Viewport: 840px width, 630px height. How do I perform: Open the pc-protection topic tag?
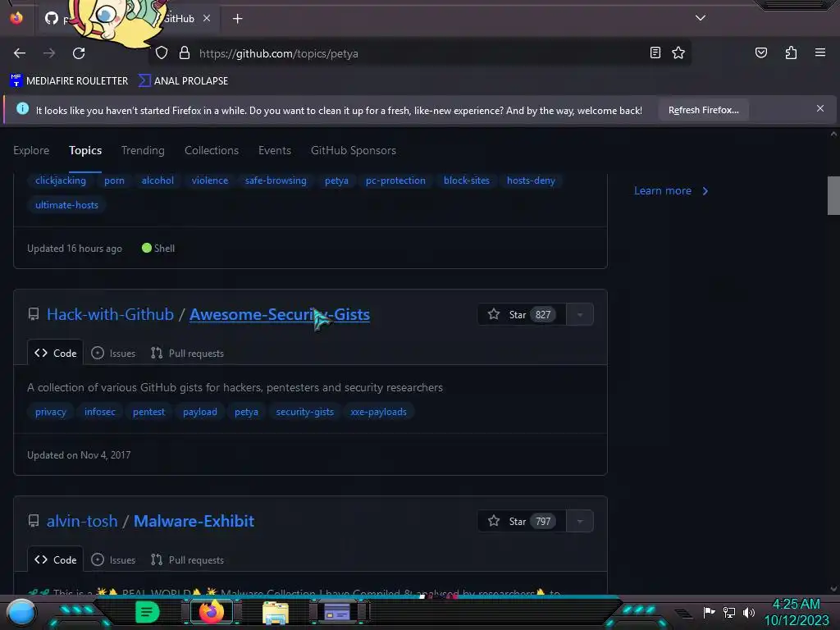[x=395, y=180]
